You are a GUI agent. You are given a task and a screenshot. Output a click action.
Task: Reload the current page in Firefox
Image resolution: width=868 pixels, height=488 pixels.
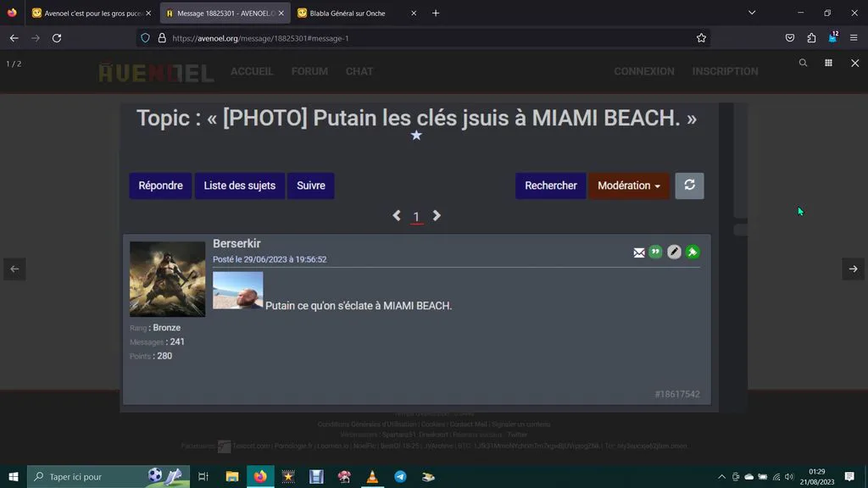[x=57, y=38]
